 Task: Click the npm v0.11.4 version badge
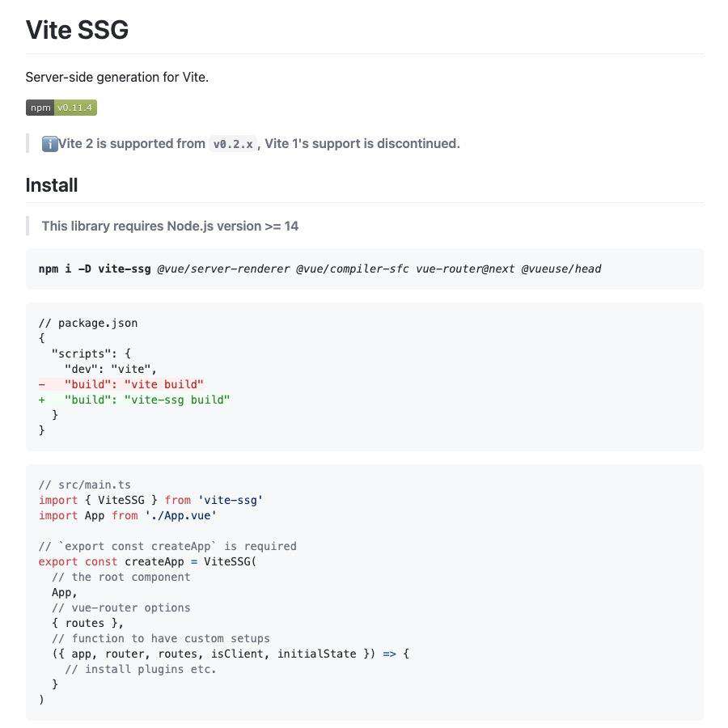(61, 108)
